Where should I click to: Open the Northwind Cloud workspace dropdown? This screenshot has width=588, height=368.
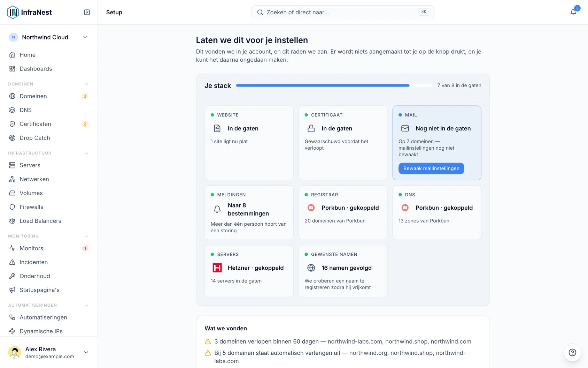coord(49,37)
